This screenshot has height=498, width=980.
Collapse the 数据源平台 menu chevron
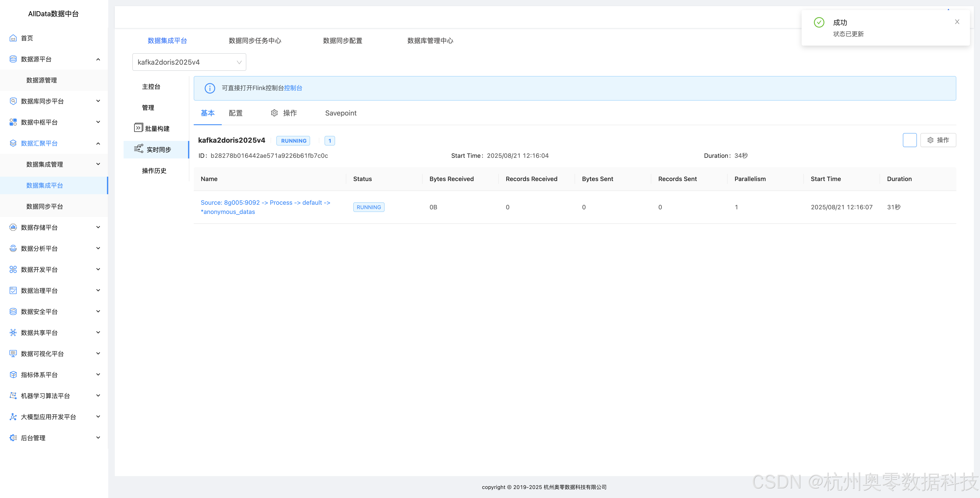coord(98,59)
